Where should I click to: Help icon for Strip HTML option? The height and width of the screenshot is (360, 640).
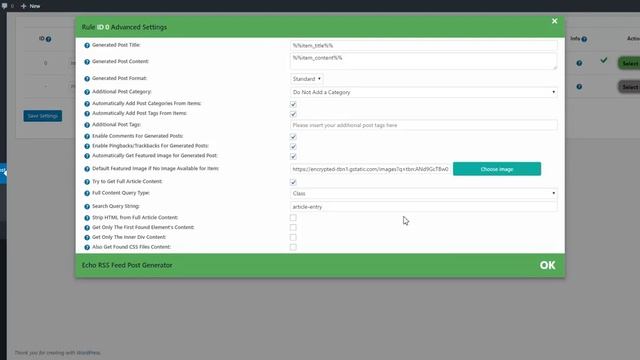[87, 218]
